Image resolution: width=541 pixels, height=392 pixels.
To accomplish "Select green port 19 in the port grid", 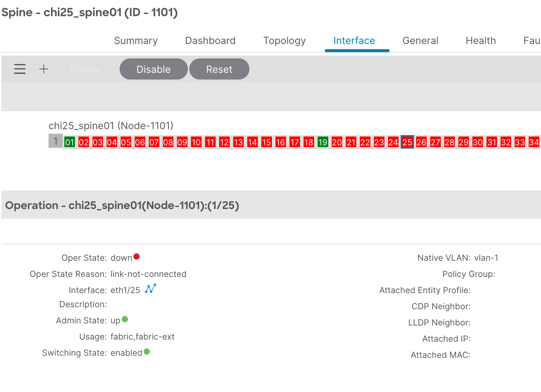I will [x=323, y=142].
